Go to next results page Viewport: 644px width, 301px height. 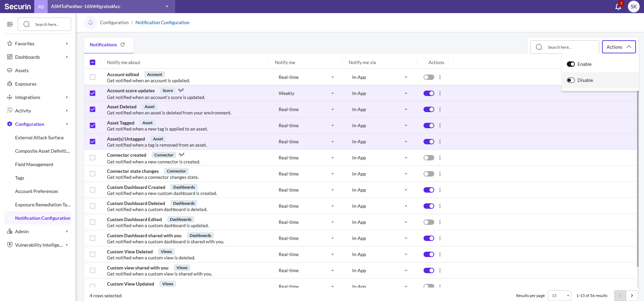tap(632, 296)
